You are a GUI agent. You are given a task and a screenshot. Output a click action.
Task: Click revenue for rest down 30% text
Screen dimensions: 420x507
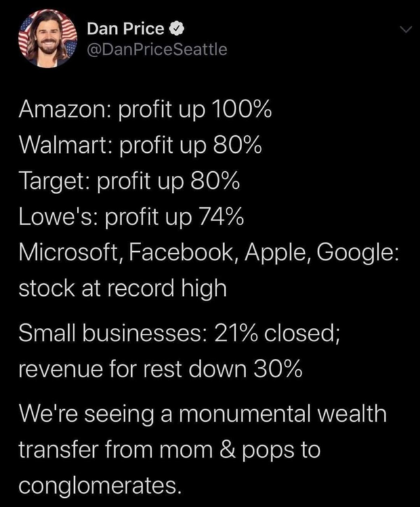[x=161, y=369]
